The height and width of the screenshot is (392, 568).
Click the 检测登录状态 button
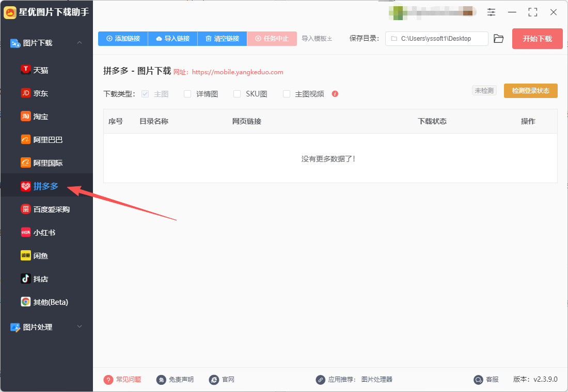531,90
